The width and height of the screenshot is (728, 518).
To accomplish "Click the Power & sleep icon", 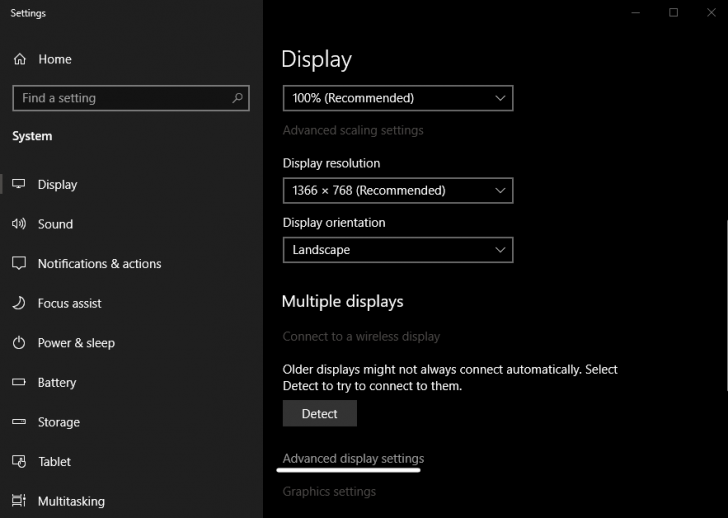I will tap(19, 343).
